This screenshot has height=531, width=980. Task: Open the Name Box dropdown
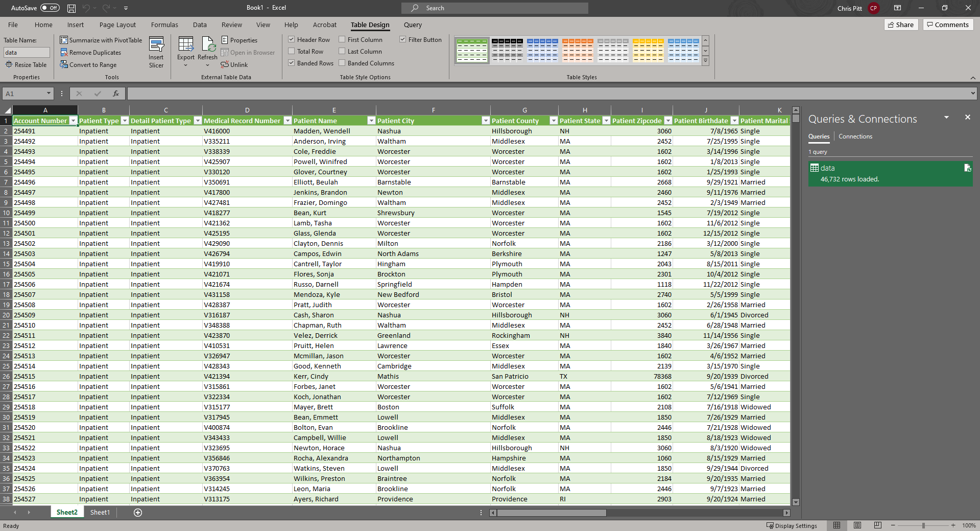click(x=49, y=94)
